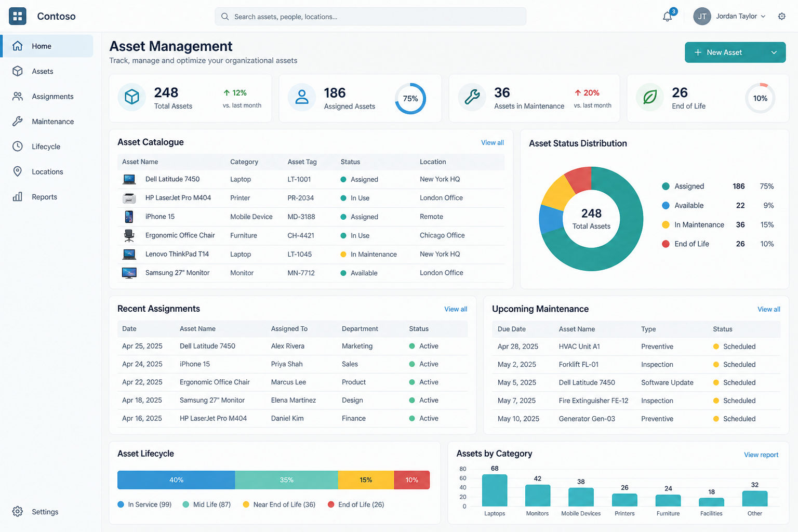The width and height of the screenshot is (798, 532).
Task: Go to the Locations menu item
Action: click(x=48, y=171)
